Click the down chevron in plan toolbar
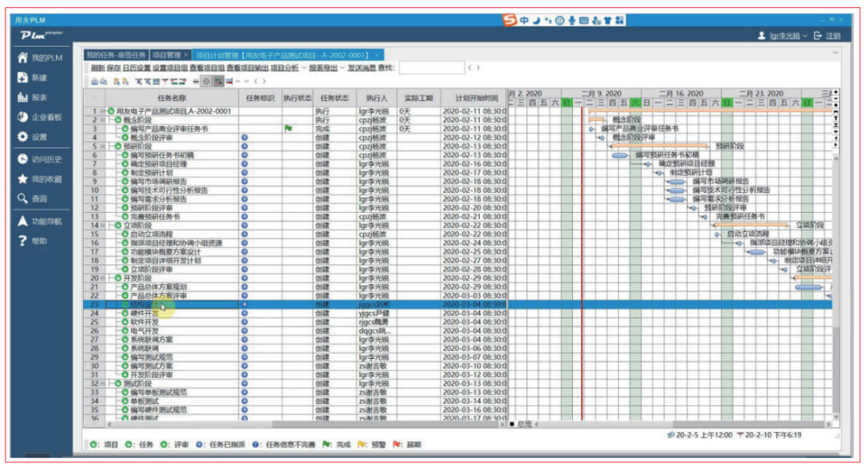Screen dimensions: 868x469 click(247, 81)
